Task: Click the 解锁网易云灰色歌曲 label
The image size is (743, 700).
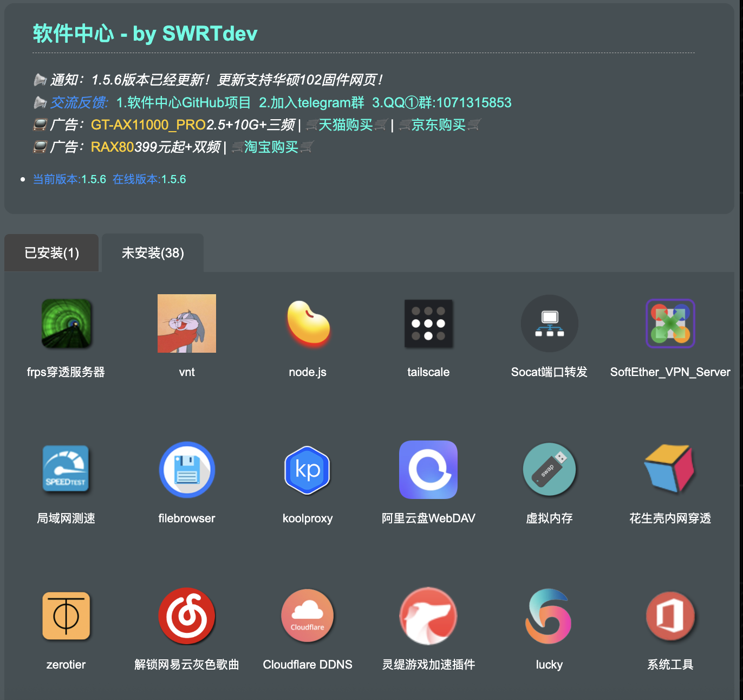Action: [187, 665]
